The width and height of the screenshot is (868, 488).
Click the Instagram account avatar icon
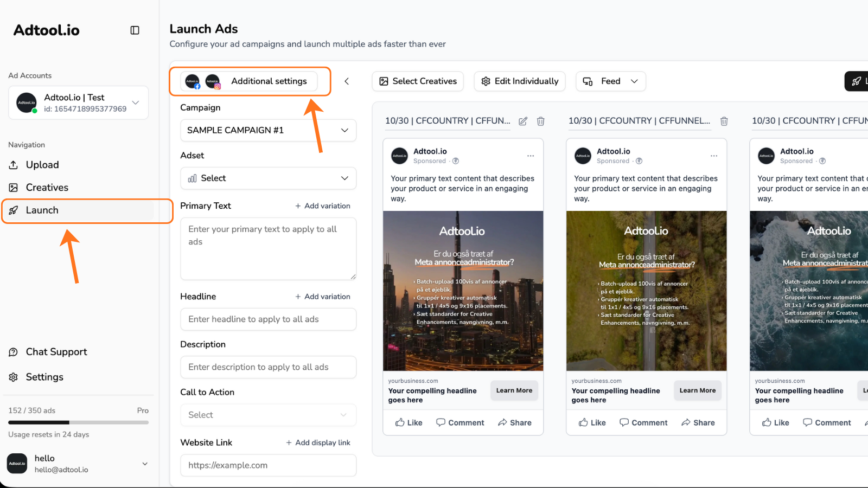(x=213, y=81)
